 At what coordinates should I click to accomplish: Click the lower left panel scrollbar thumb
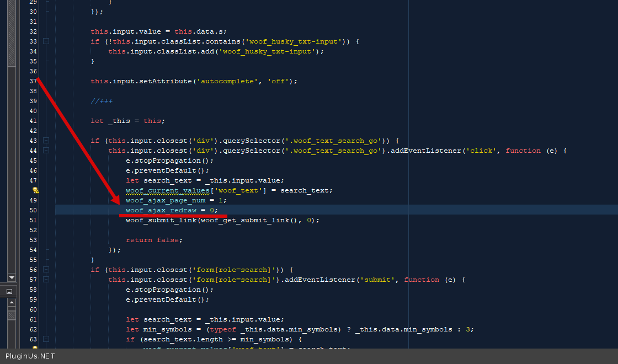point(12,315)
